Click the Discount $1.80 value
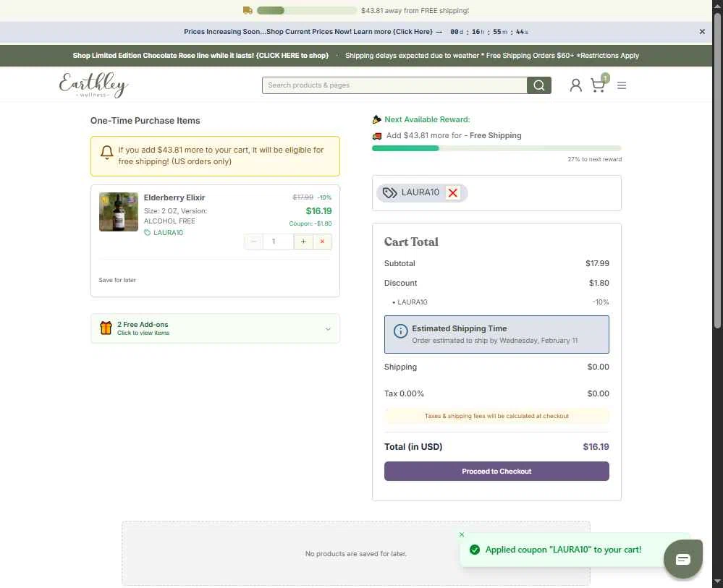Viewport: 723px width, 588px height. click(599, 283)
